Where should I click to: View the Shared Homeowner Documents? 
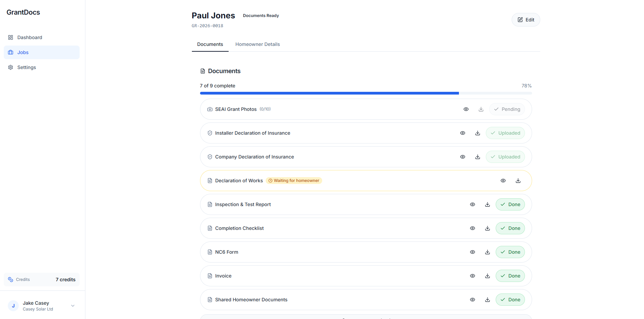click(473, 300)
